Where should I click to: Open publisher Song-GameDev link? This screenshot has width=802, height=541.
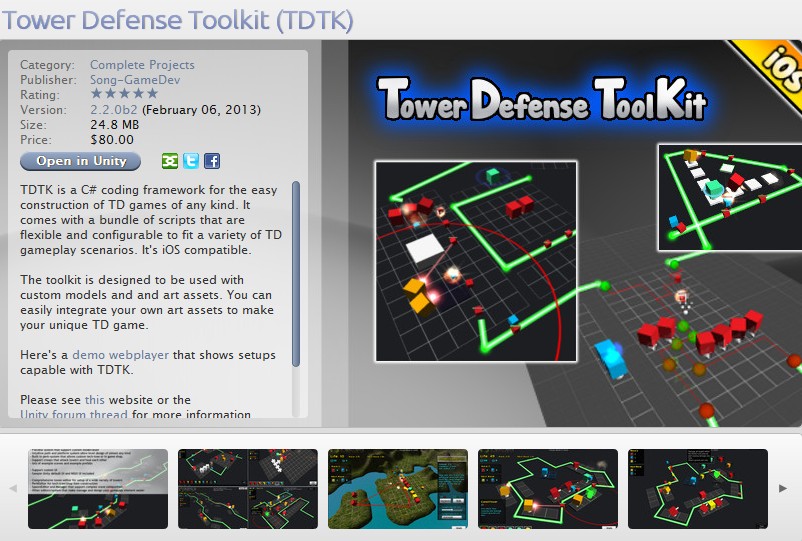135,80
